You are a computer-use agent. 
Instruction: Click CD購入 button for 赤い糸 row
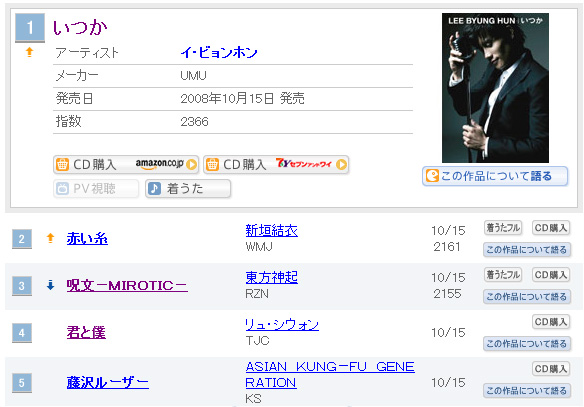click(551, 228)
